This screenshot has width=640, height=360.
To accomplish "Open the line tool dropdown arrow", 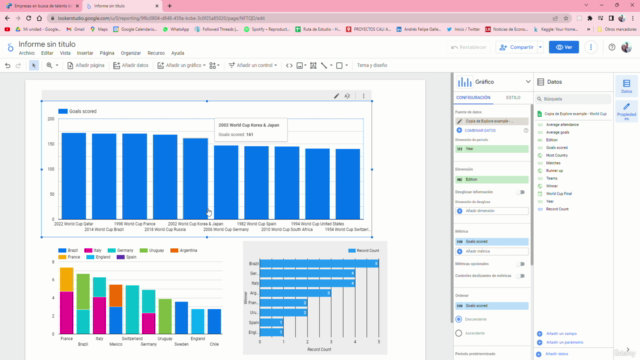I will [331, 65].
